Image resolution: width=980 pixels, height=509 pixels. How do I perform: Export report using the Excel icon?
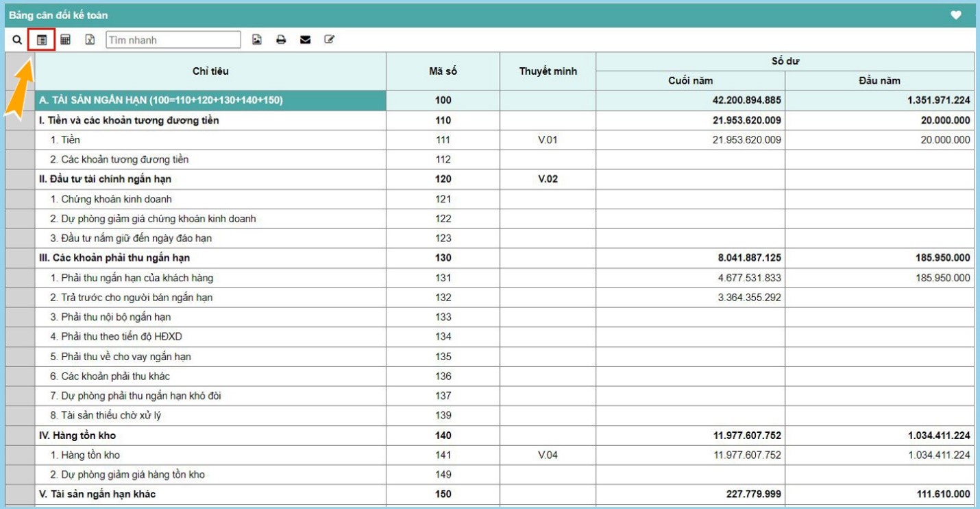[x=90, y=40]
